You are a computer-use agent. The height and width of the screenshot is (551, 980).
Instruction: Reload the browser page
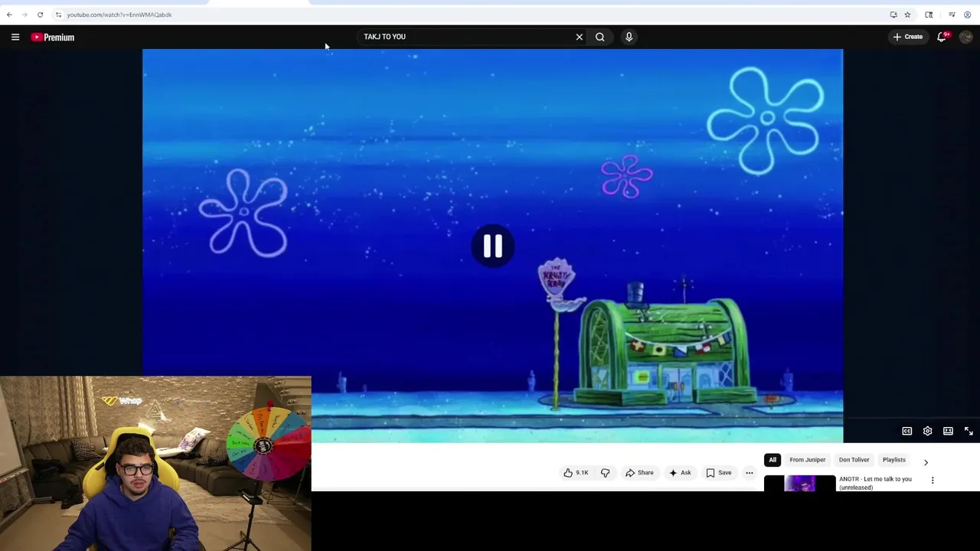pyautogui.click(x=41, y=15)
